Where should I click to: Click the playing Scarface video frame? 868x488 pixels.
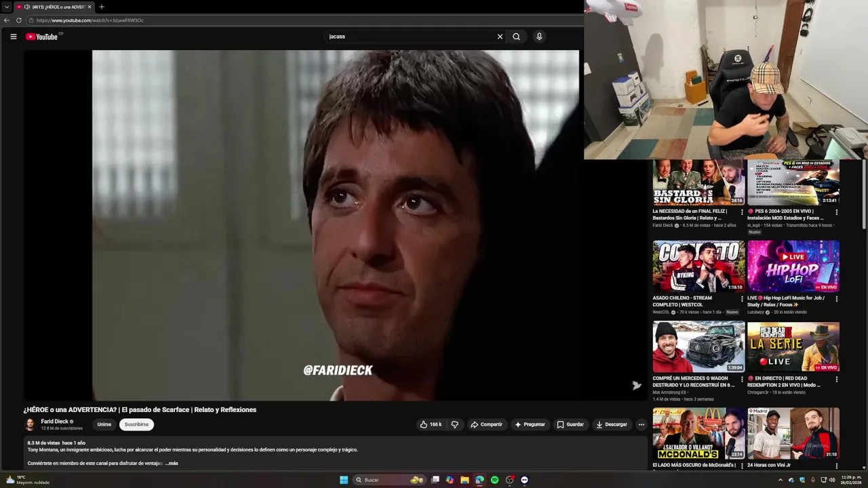336,225
